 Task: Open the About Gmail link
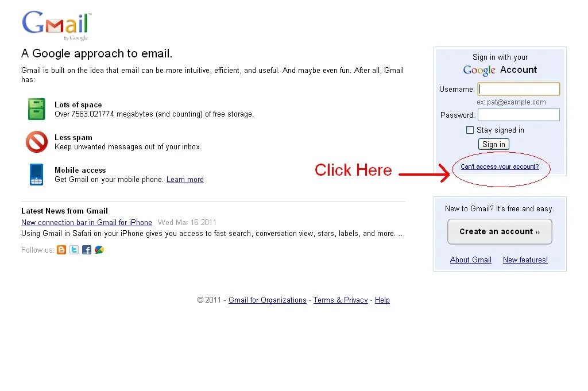tap(471, 260)
